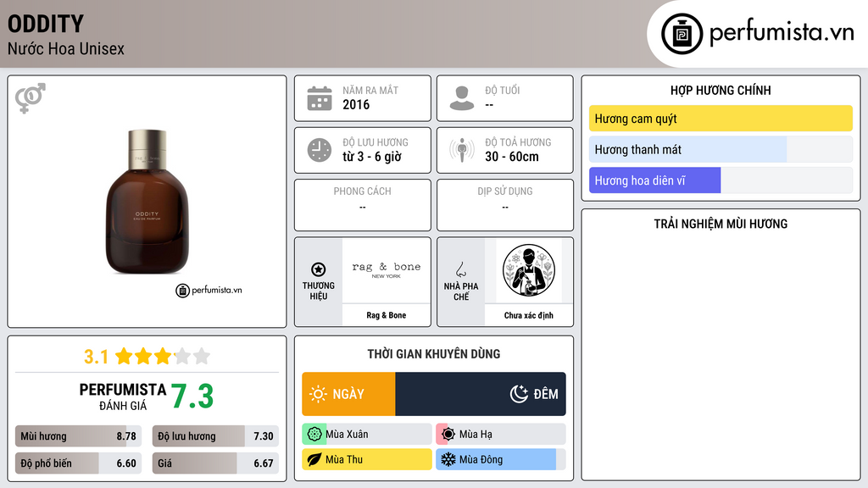
Task: Click the 30 - 60cm sillage value
Action: point(512,157)
